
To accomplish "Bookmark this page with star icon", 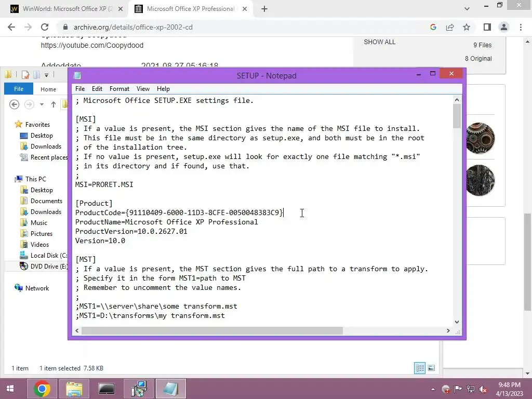I will click(467, 27).
